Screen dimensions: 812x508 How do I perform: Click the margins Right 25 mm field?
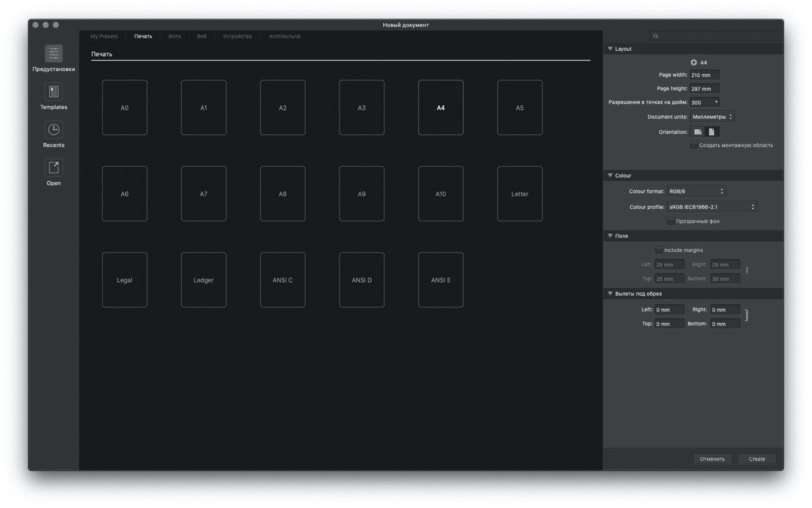coord(725,264)
